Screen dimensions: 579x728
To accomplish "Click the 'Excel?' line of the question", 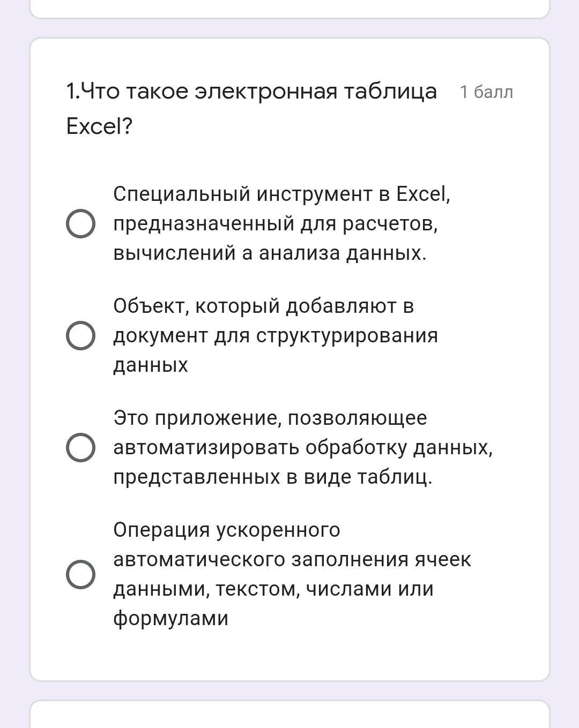I will pos(99,126).
